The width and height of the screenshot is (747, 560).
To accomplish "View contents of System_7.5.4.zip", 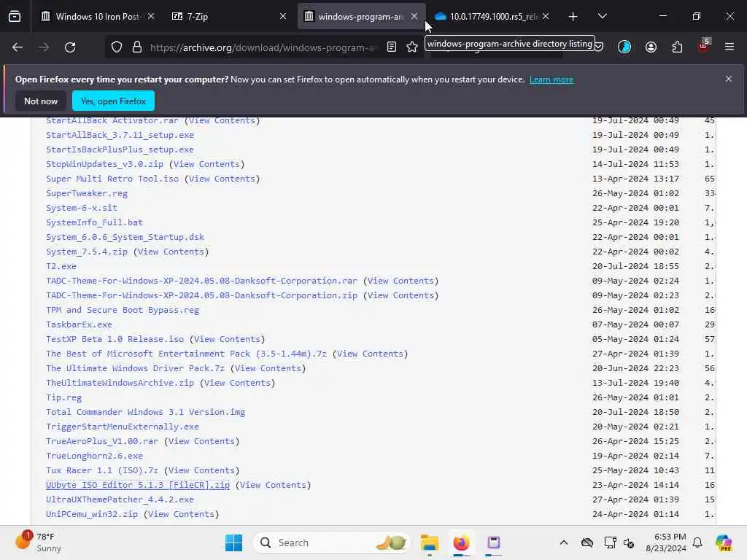I will click(x=171, y=252).
